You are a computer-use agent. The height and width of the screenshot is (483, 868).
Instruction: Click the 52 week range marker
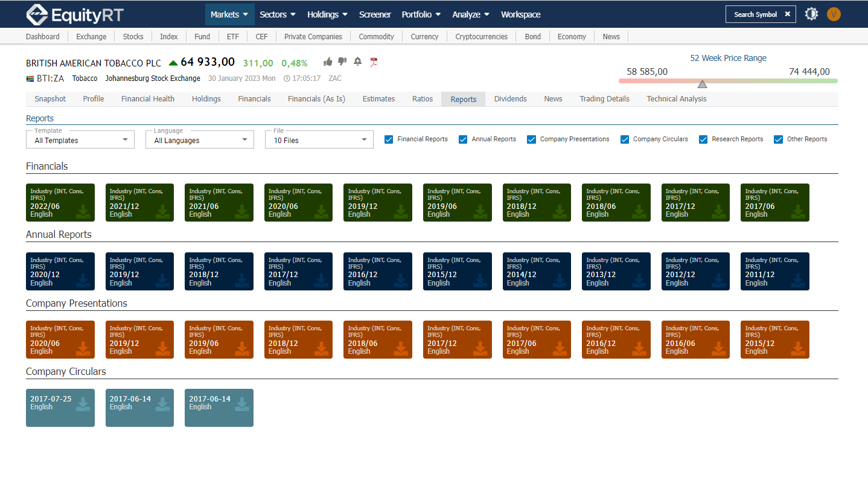click(702, 84)
